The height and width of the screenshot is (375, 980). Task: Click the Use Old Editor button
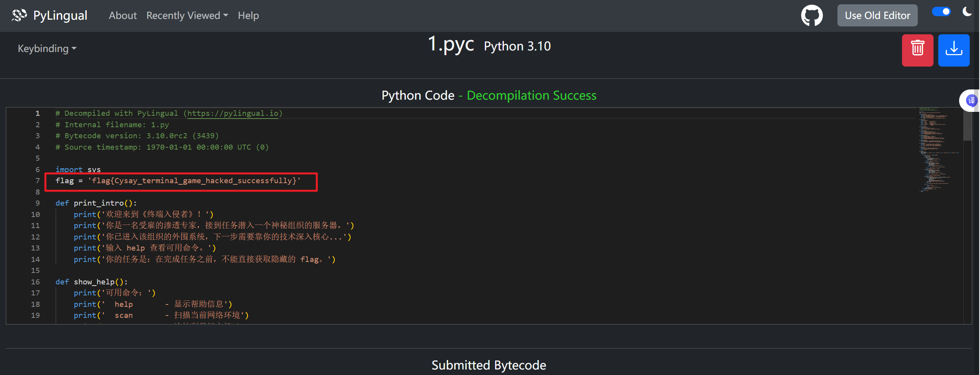877,15
